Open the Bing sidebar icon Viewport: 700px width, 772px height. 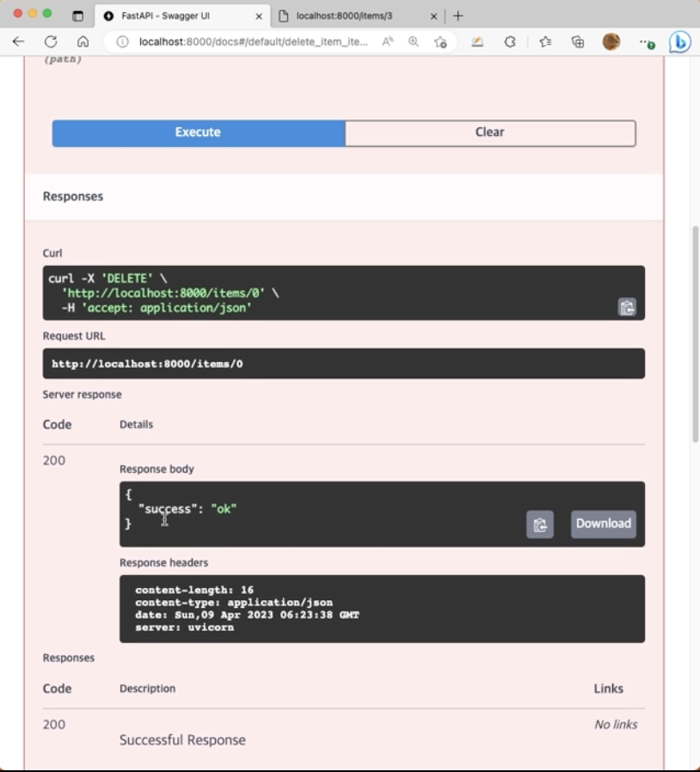pos(680,42)
